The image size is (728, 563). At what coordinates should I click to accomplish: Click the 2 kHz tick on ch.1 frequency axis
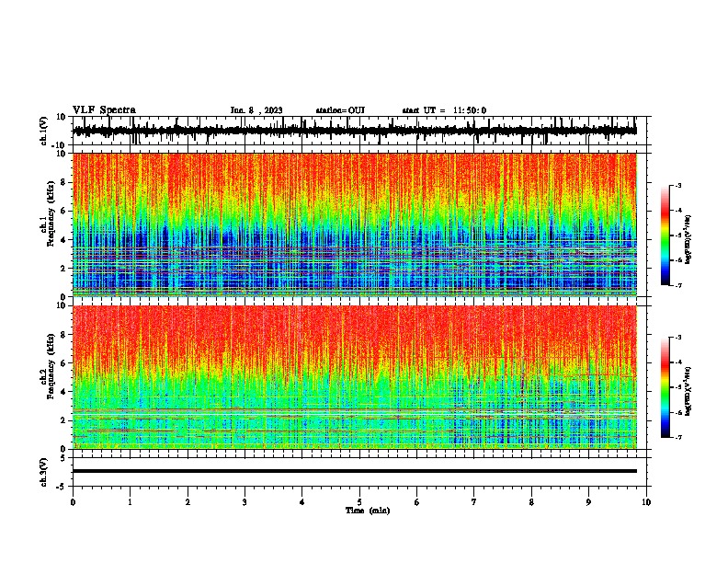pyautogui.click(x=64, y=268)
